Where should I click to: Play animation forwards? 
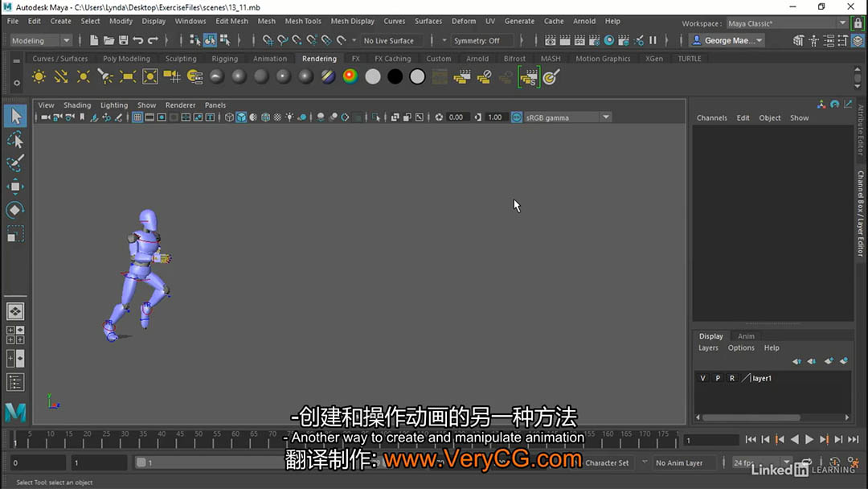pos(809,439)
